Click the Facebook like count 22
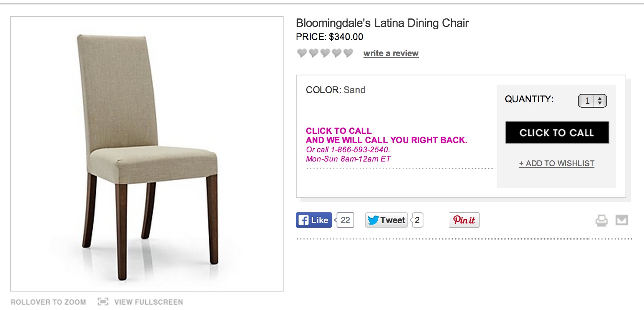Screen dimensions: 644x310 [345, 220]
